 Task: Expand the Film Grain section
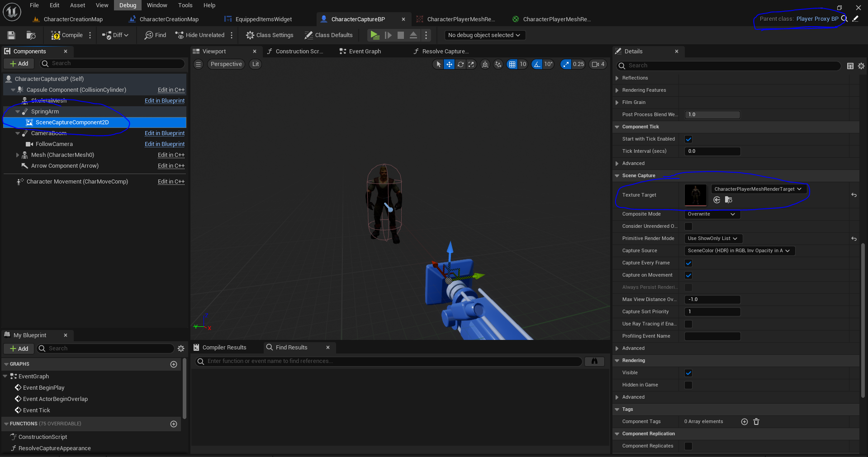[x=617, y=103]
